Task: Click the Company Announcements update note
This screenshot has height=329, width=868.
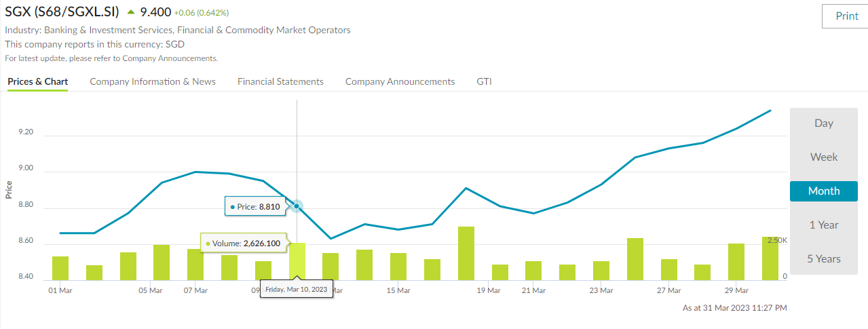Action: pyautogui.click(x=111, y=58)
